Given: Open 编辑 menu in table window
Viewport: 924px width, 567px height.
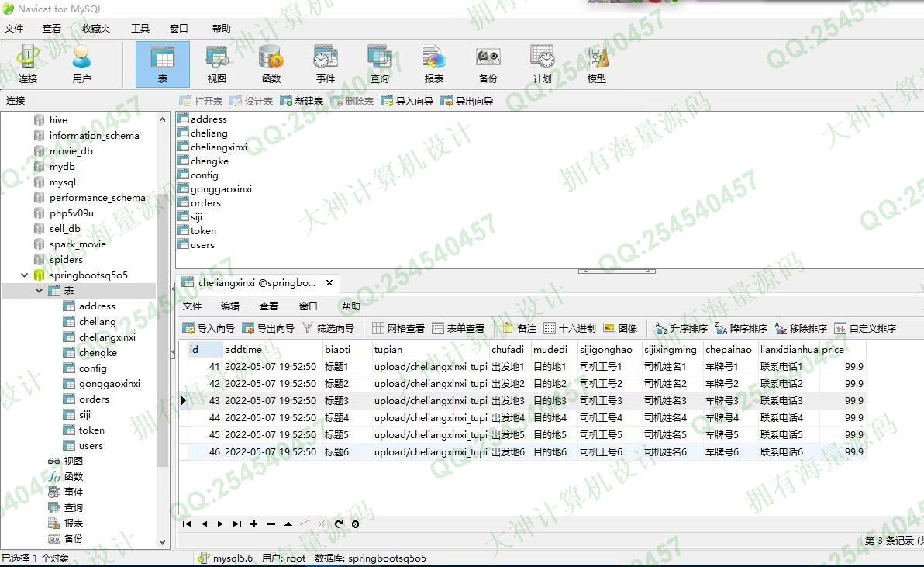Looking at the screenshot, I should pyautogui.click(x=230, y=306).
